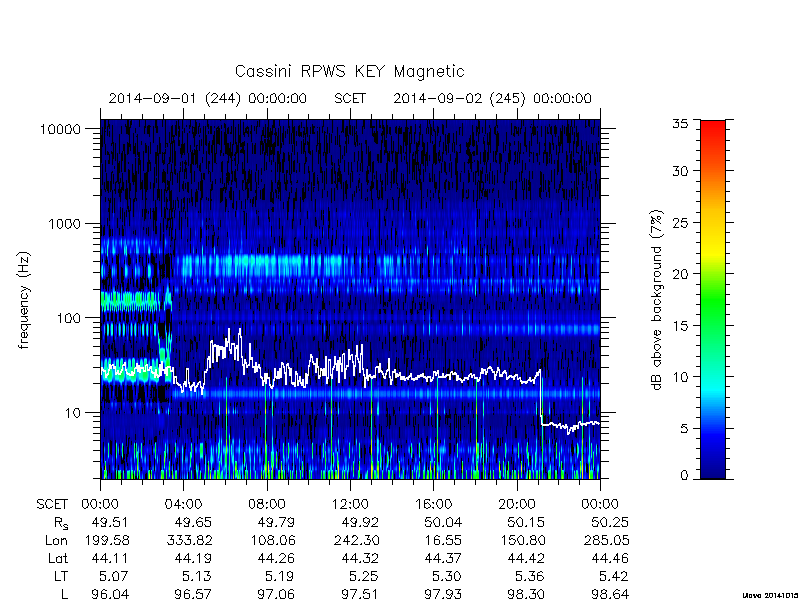Click the Cassini RPWS KEY Magnetic title
The image size is (800, 600).
point(349,71)
